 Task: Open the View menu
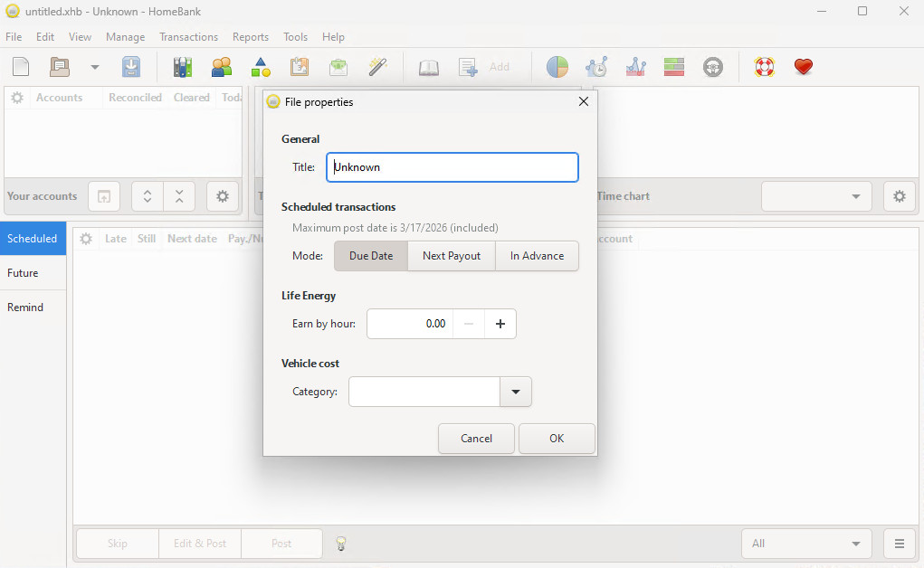[81, 36]
